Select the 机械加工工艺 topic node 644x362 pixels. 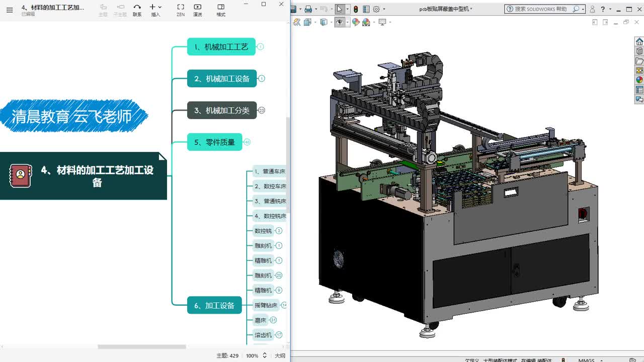click(x=221, y=47)
